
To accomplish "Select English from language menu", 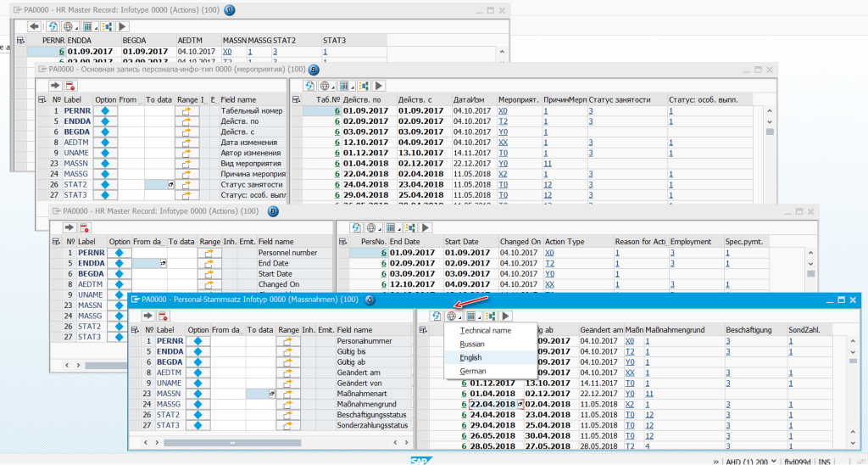I will pyautogui.click(x=470, y=357).
